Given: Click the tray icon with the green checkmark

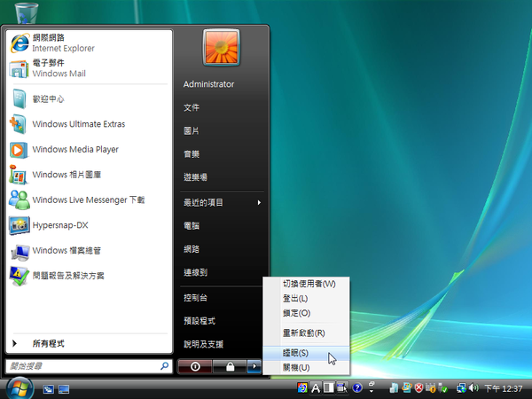Looking at the screenshot, I should click(x=442, y=387).
